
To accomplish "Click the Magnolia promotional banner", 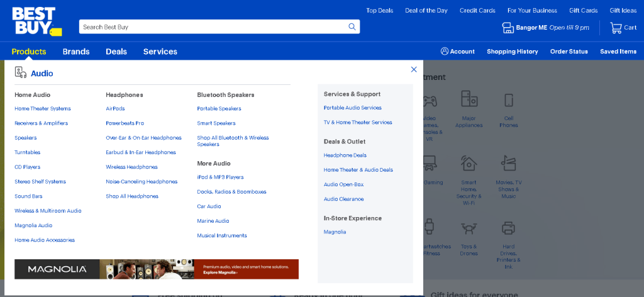I will 157,269.
